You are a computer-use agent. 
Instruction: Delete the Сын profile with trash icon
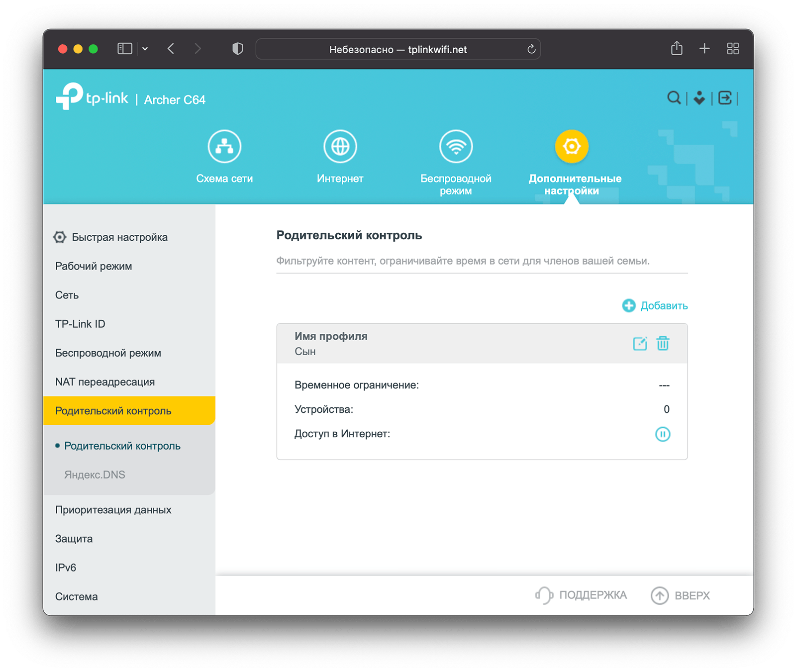pos(663,343)
